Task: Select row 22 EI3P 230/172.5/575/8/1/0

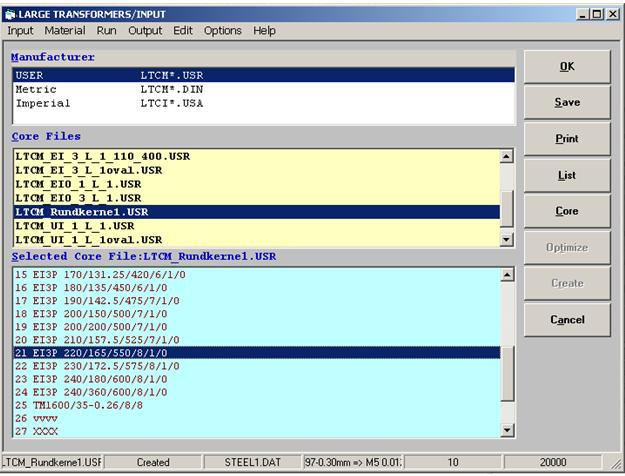Action: (x=257, y=366)
